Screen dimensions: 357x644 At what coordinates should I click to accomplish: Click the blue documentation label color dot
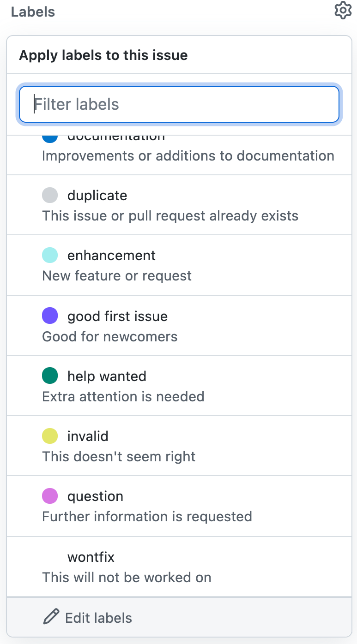click(x=50, y=138)
